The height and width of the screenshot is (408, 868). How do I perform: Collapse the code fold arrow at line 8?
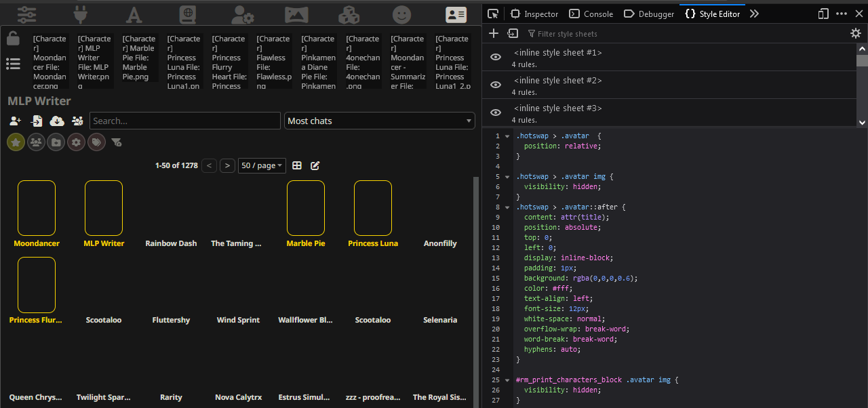click(507, 207)
